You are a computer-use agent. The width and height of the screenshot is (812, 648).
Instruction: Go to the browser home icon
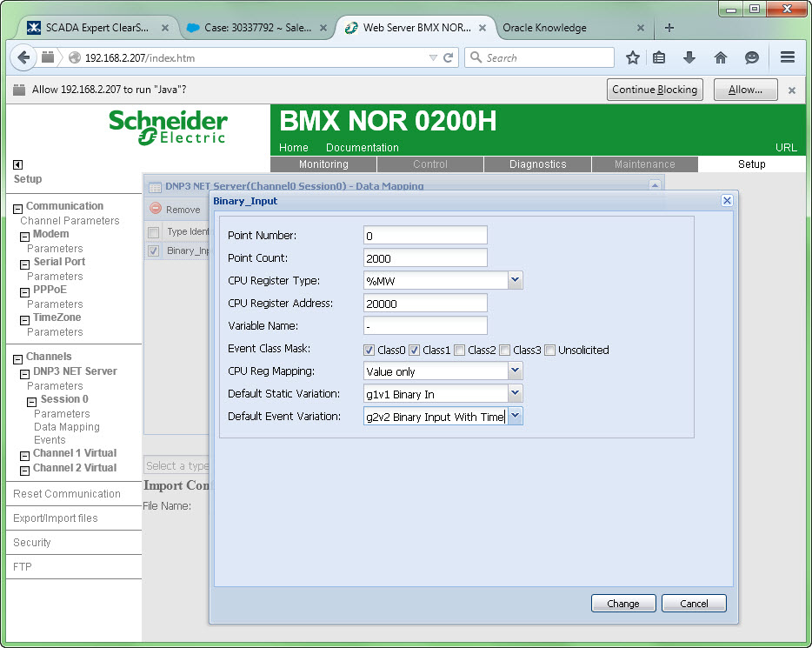pos(721,57)
